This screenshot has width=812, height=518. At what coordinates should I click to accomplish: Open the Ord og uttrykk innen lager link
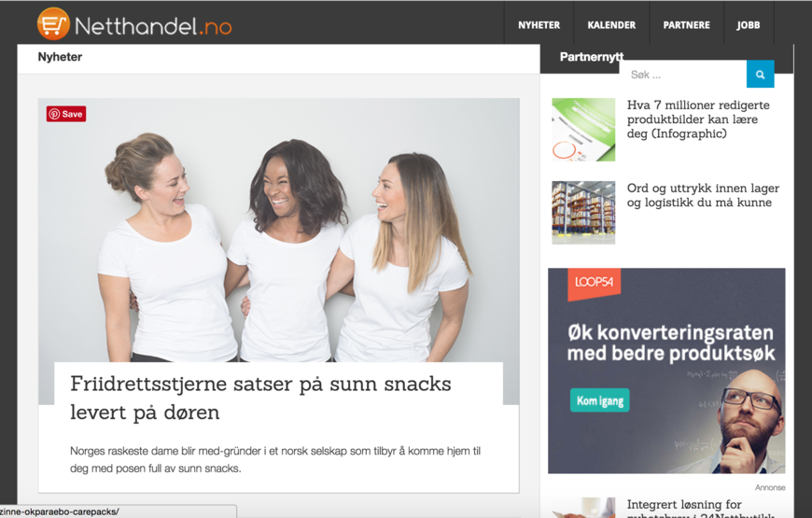pyautogui.click(x=703, y=195)
